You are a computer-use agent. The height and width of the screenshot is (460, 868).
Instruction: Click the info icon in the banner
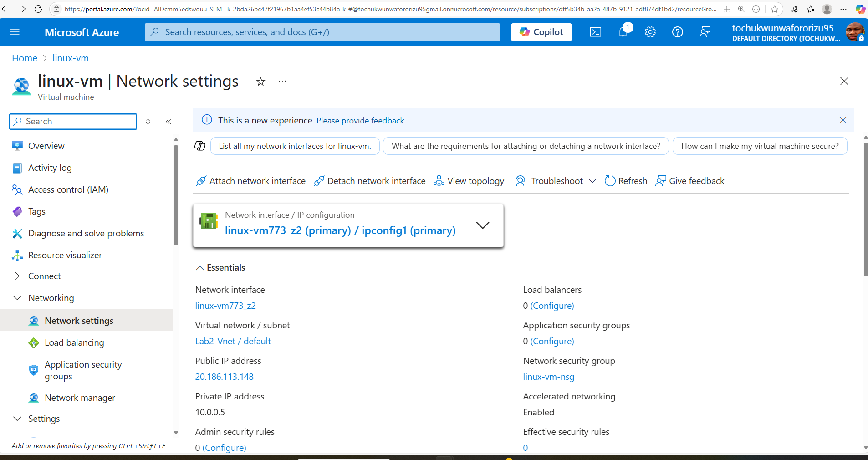point(207,120)
